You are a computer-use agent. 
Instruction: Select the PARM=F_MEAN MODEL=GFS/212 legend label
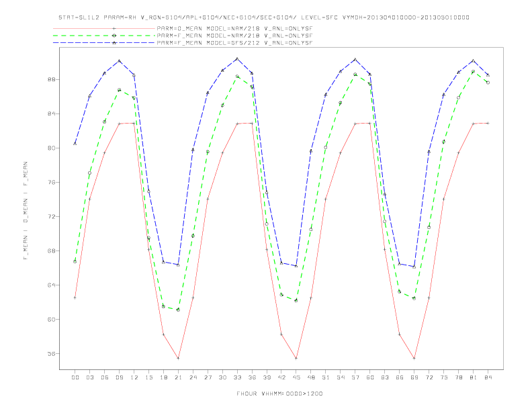pos(234,43)
